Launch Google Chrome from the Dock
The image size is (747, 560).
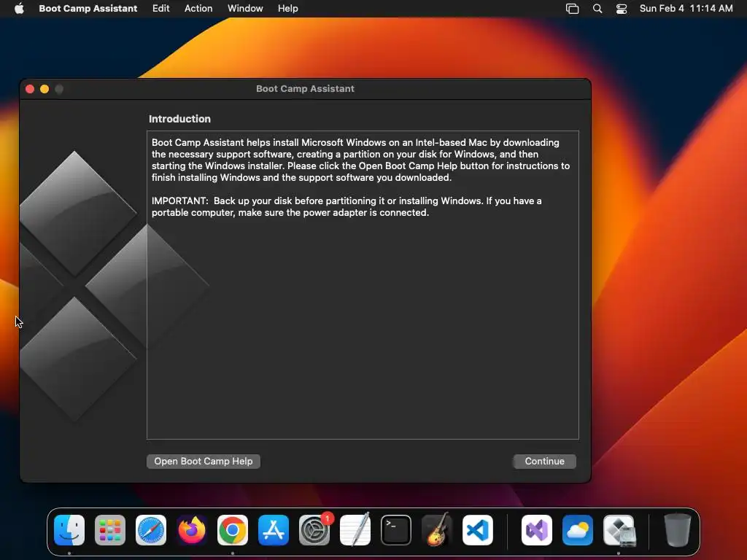point(233,530)
